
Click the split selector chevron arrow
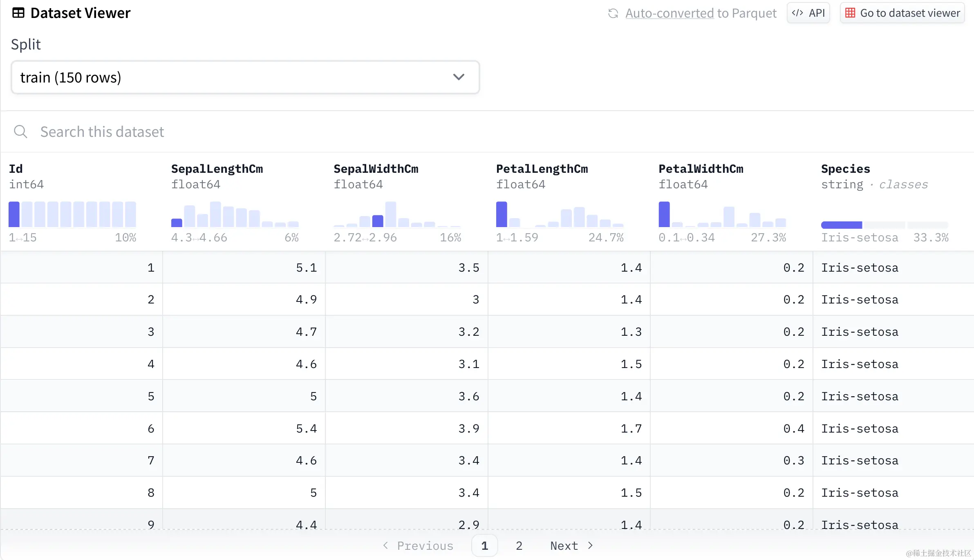459,77
